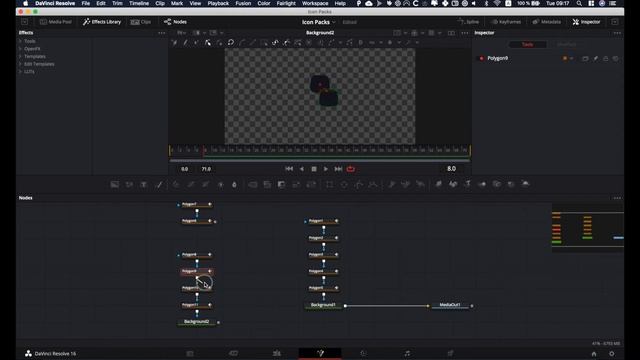Play the composition in reverse
The image size is (640, 360).
point(302,169)
